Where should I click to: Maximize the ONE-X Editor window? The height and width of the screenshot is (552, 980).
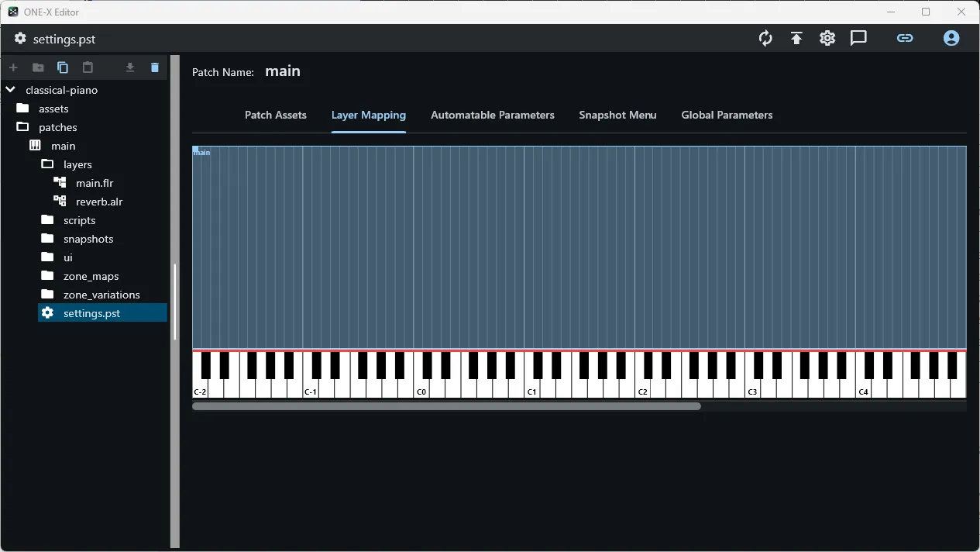click(x=926, y=12)
